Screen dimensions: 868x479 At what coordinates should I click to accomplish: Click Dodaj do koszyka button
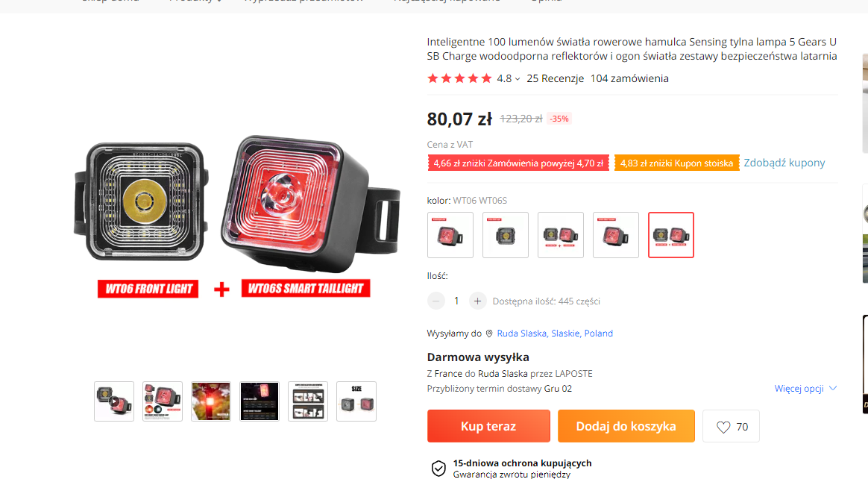point(626,426)
